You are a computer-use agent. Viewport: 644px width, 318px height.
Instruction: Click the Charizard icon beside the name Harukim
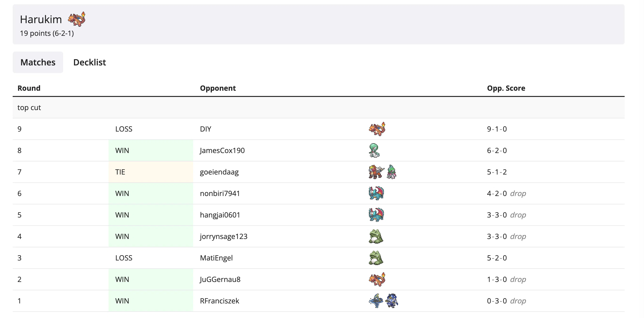tap(76, 19)
